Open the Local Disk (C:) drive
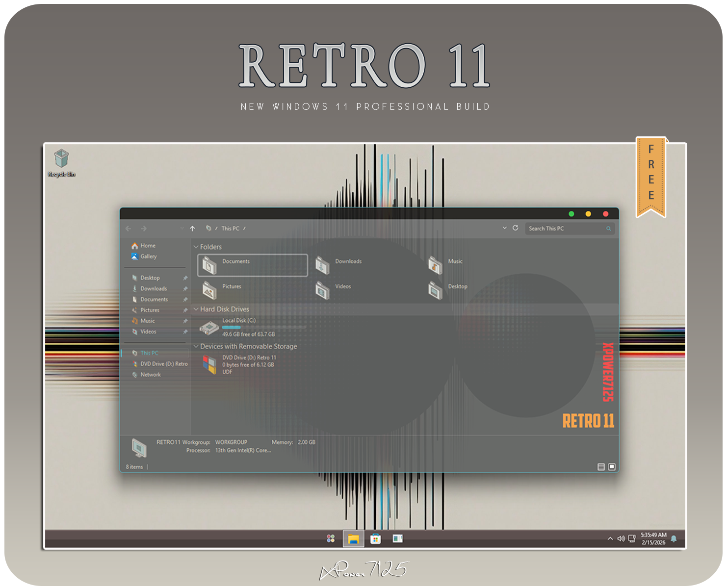 point(209,328)
